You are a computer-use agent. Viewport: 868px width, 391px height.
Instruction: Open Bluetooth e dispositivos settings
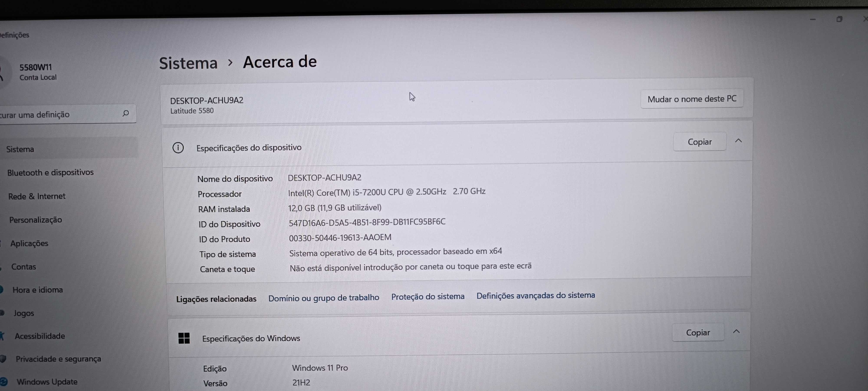(51, 172)
